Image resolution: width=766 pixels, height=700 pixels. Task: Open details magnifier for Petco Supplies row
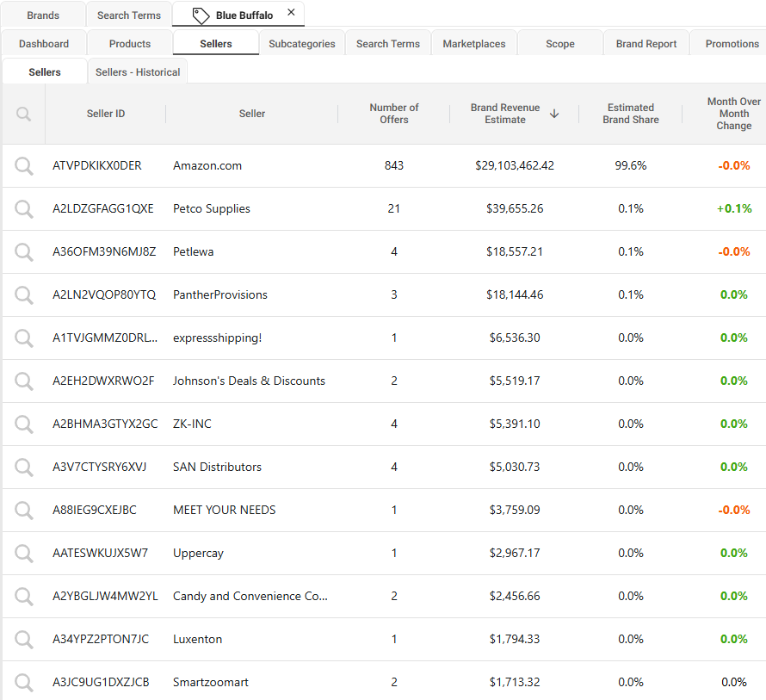pos(23,209)
